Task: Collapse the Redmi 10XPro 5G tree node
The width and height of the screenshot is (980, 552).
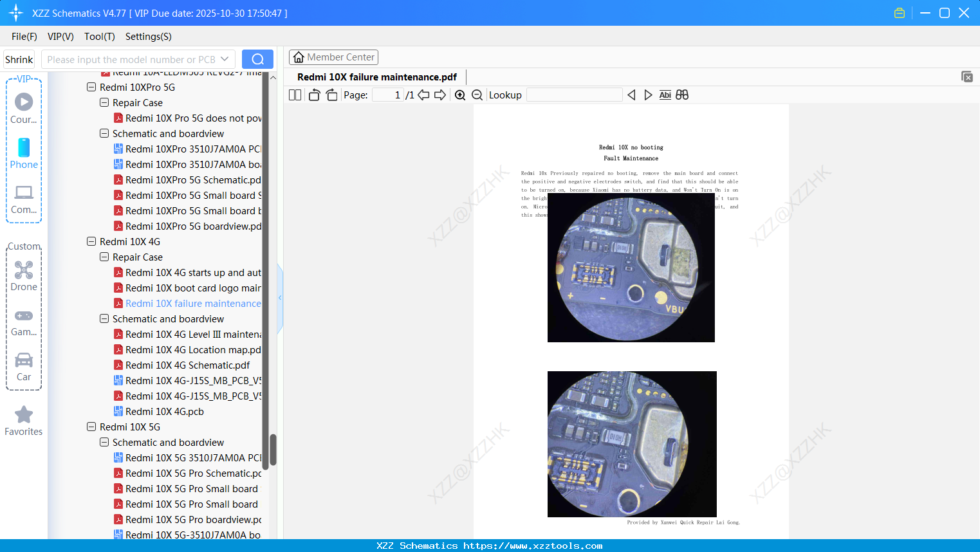Action: click(x=91, y=87)
